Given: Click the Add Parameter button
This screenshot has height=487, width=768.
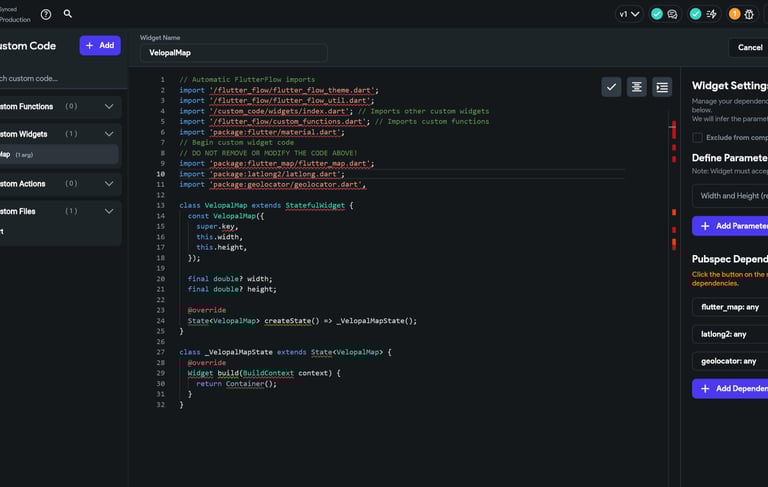Looking at the screenshot, I should coord(731,226).
